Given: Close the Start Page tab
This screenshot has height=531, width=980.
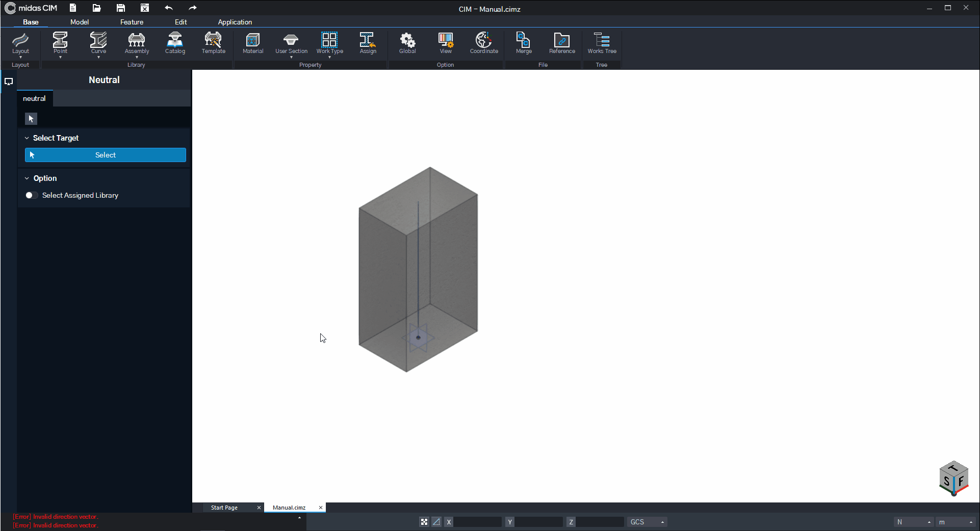Looking at the screenshot, I should tap(259, 508).
